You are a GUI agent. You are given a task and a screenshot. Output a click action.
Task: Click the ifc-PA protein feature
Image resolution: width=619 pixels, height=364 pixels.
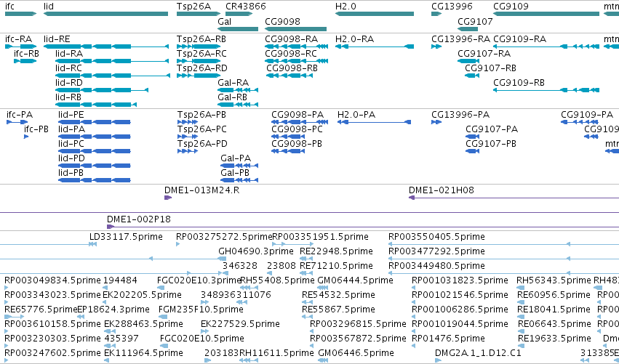(17, 122)
